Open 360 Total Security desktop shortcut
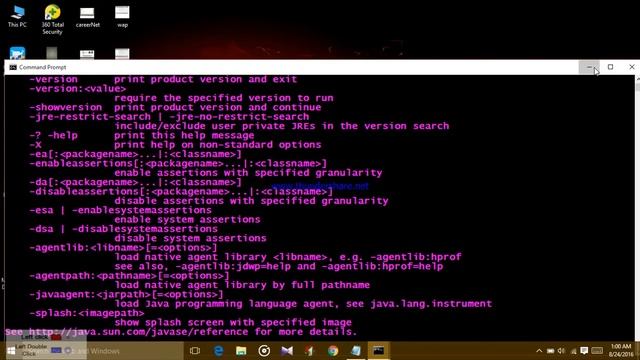640x360 pixels. (52, 19)
